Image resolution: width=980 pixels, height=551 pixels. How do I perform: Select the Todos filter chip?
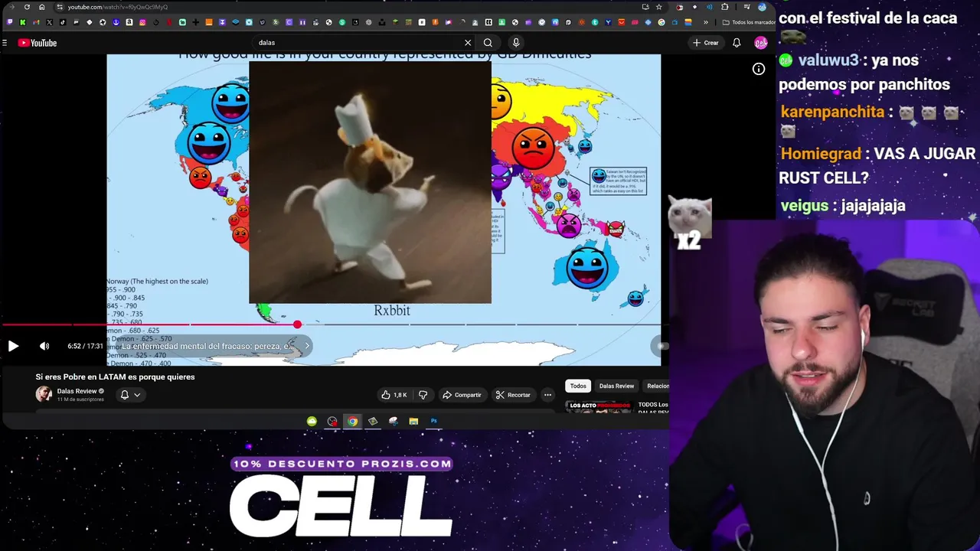[578, 386]
